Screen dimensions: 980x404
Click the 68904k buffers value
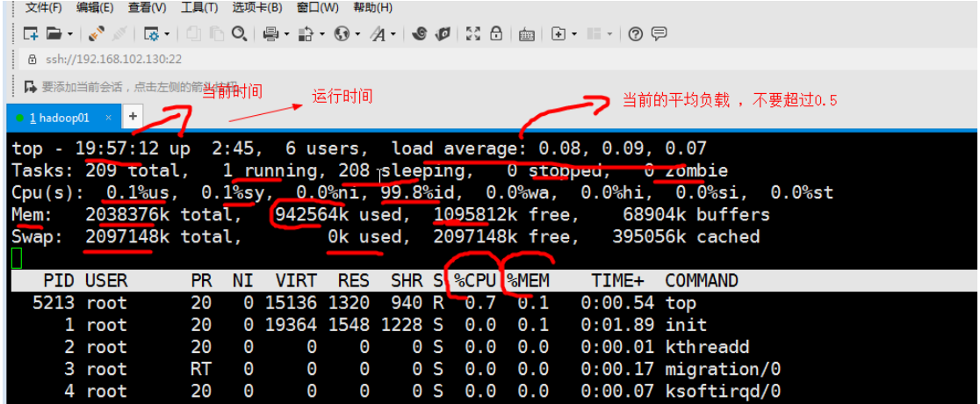coord(696,215)
